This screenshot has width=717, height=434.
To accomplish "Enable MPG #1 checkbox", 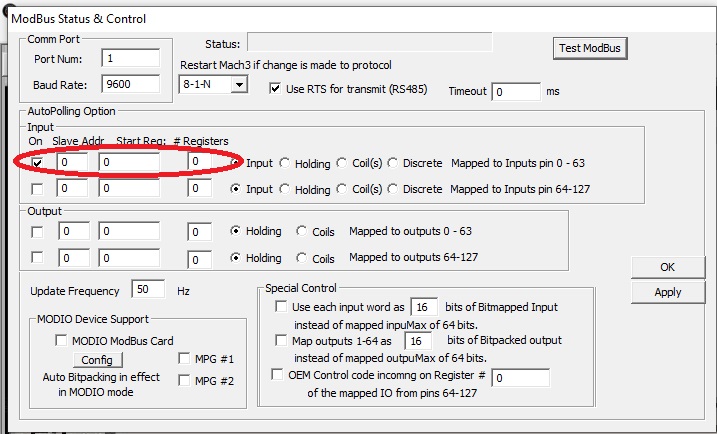I will tap(184, 358).
